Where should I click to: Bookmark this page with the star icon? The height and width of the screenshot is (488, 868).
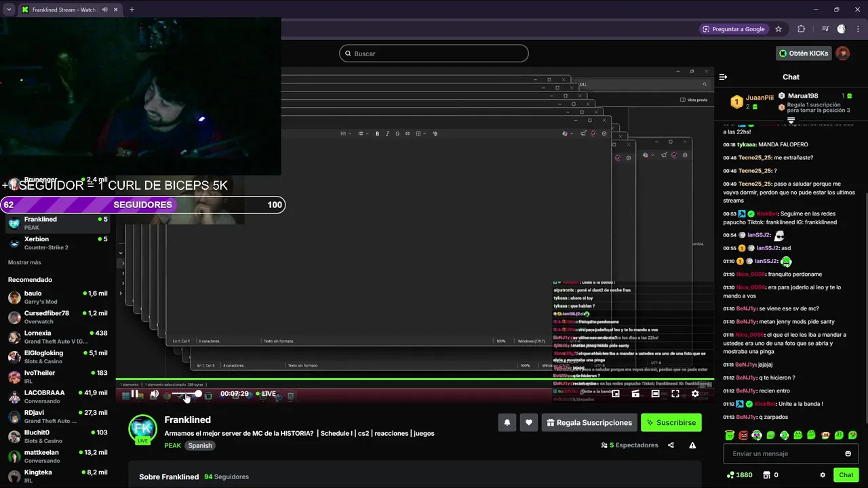[778, 29]
